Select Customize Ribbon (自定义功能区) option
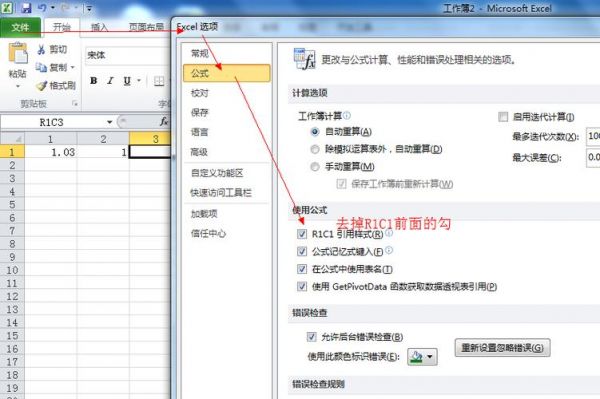 tap(227, 173)
